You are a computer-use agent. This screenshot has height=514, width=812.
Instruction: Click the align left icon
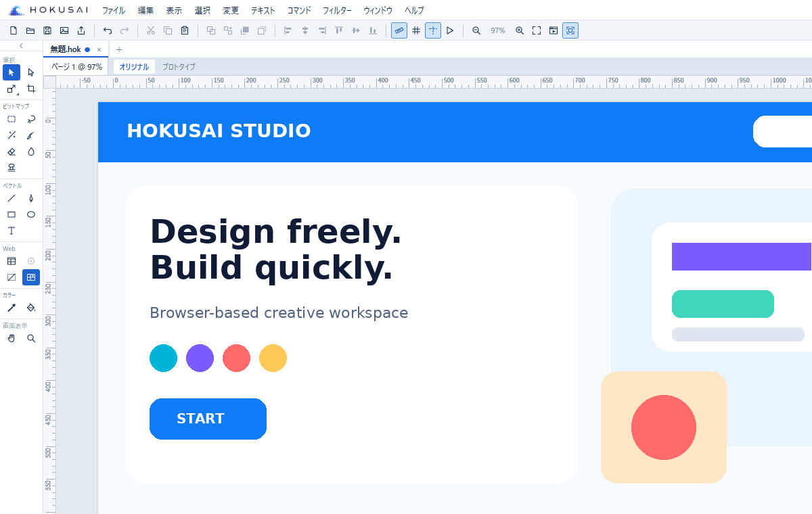[x=288, y=30]
